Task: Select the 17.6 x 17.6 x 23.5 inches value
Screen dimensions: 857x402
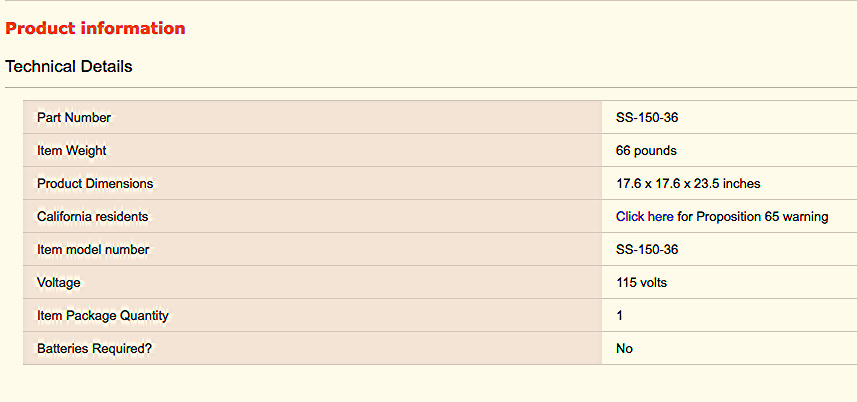Action: pos(688,183)
